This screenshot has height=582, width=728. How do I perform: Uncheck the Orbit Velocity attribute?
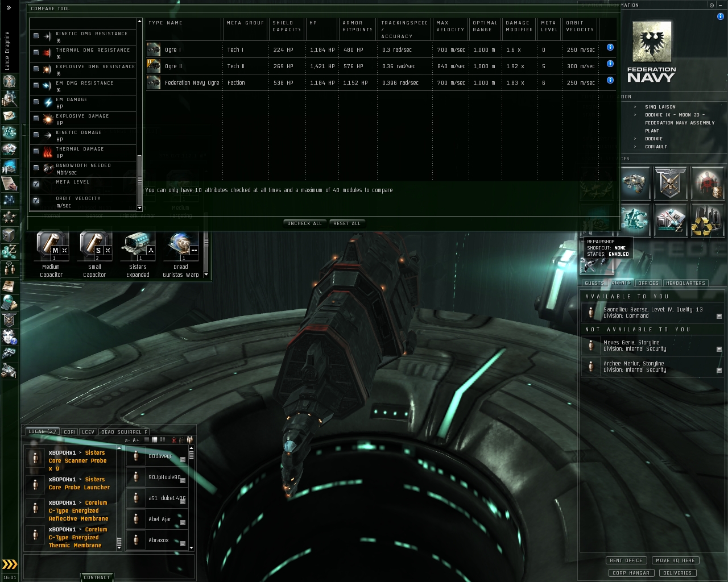tap(36, 201)
